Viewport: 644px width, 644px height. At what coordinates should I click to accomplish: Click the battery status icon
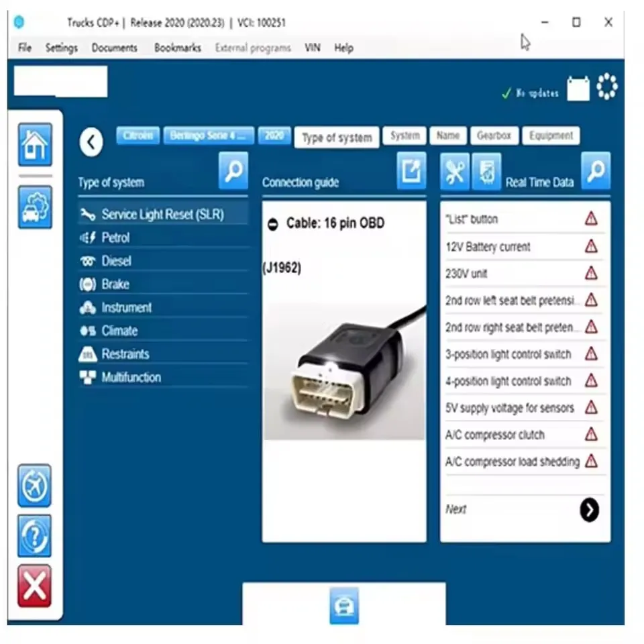[x=578, y=88]
